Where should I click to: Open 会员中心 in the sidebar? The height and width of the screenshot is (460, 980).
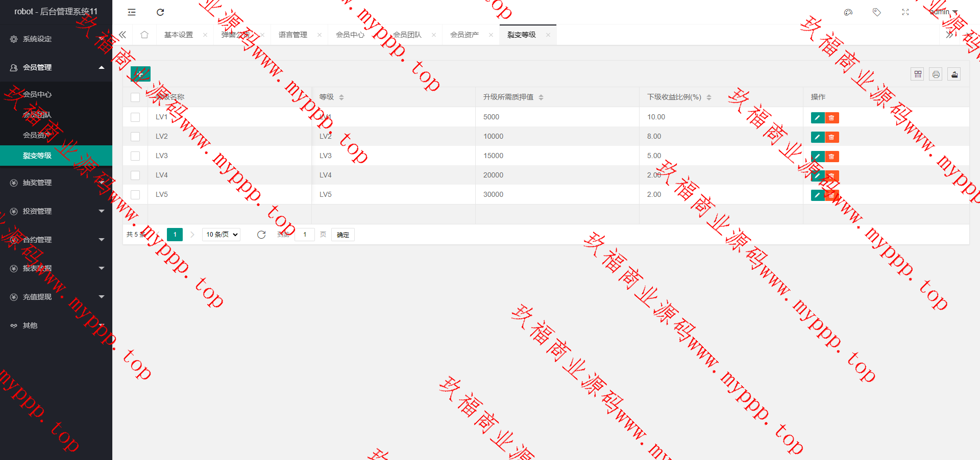tap(56, 94)
